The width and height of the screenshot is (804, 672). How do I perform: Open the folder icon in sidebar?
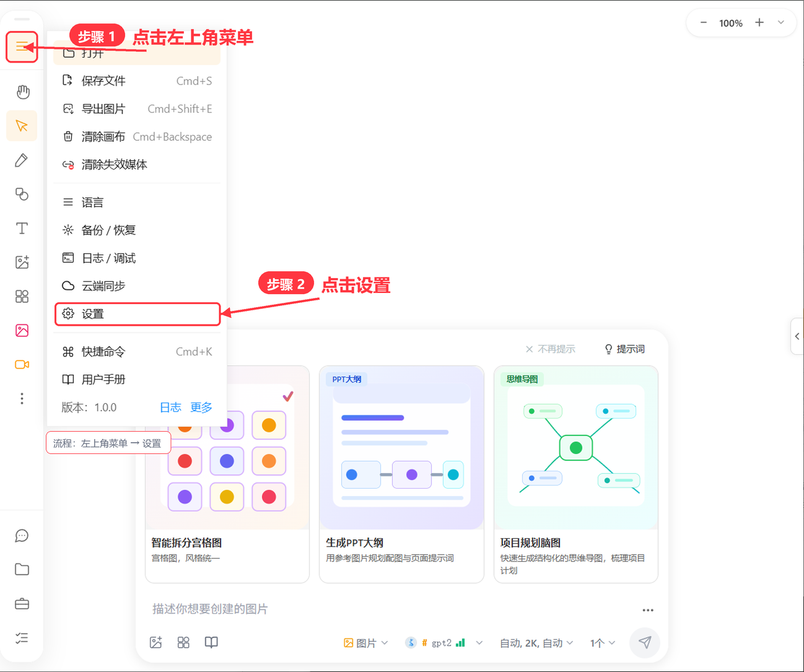pyautogui.click(x=22, y=570)
